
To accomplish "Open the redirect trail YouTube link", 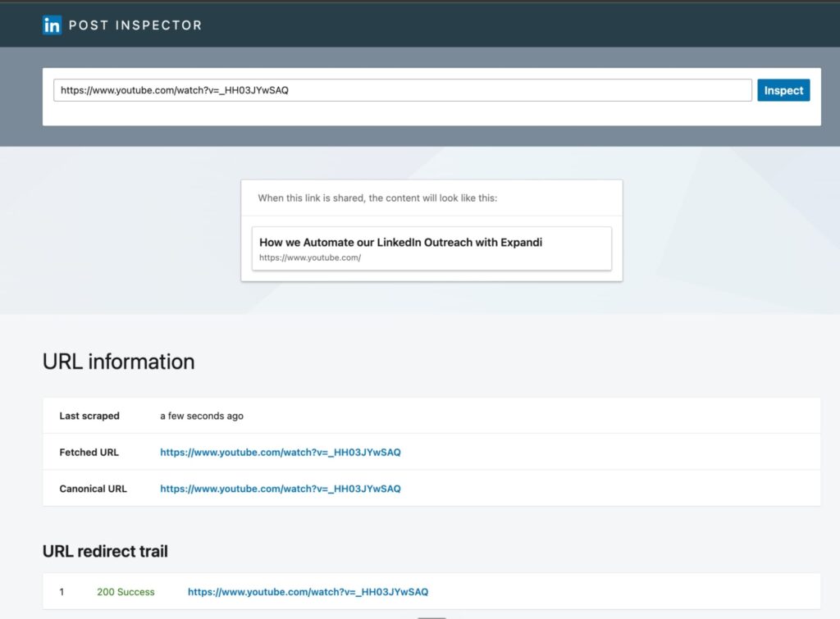I will (308, 592).
